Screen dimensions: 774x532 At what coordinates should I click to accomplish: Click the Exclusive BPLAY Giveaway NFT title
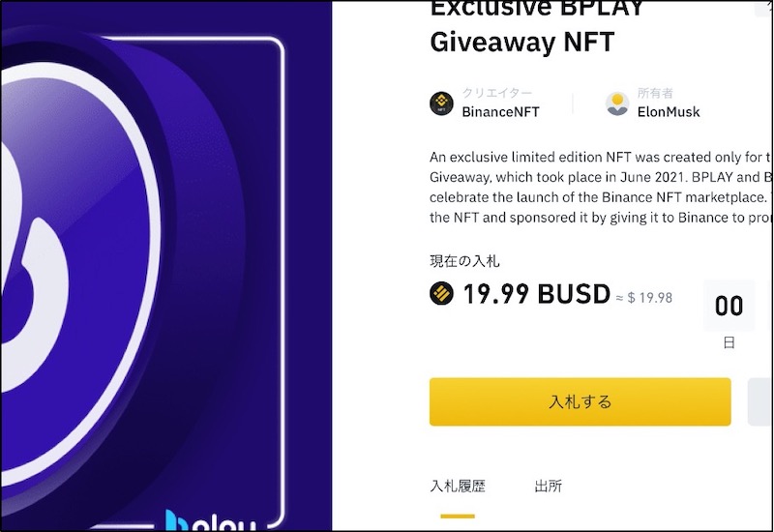[537, 26]
